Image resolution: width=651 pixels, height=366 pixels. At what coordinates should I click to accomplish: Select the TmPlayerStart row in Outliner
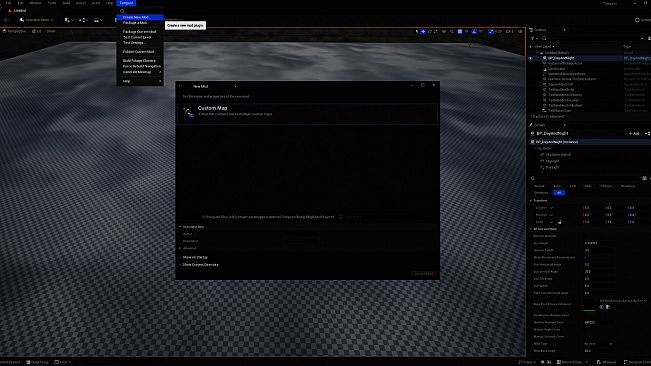pyautogui.click(x=560, y=111)
